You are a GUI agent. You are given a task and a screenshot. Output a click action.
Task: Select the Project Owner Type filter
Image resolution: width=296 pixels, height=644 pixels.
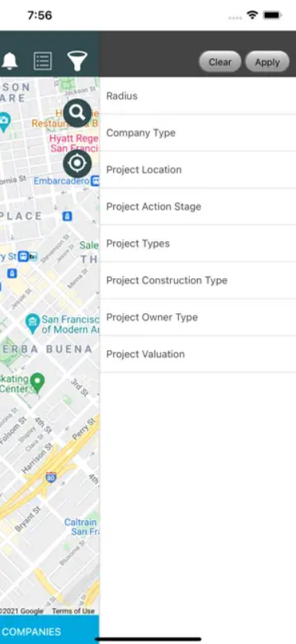[x=198, y=317]
